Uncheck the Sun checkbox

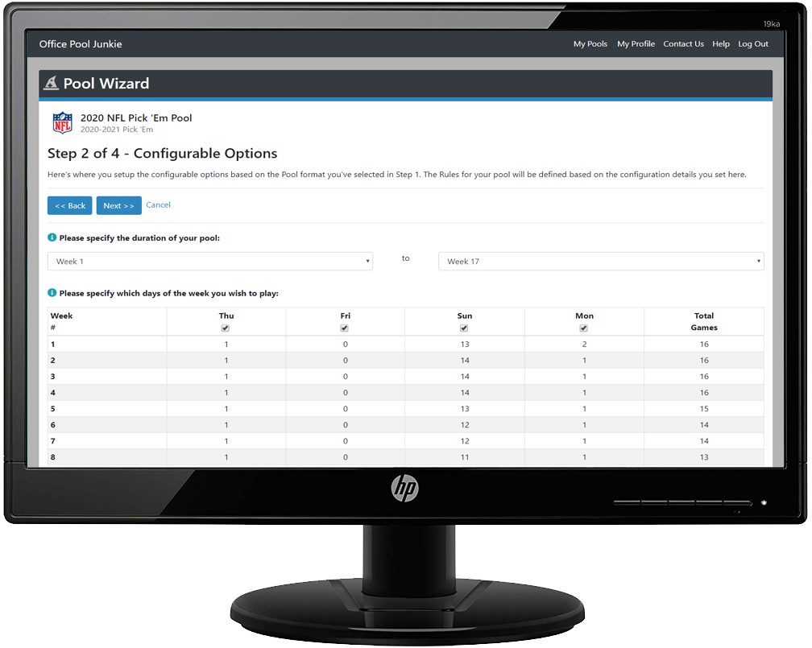[x=464, y=328]
